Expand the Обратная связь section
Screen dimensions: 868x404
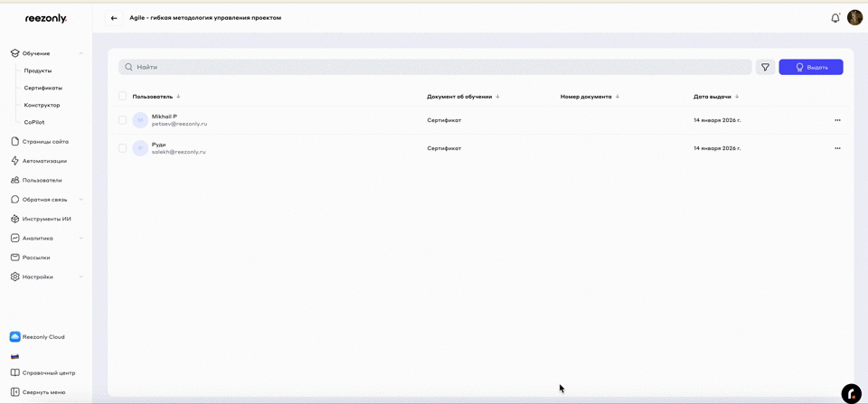point(81,200)
